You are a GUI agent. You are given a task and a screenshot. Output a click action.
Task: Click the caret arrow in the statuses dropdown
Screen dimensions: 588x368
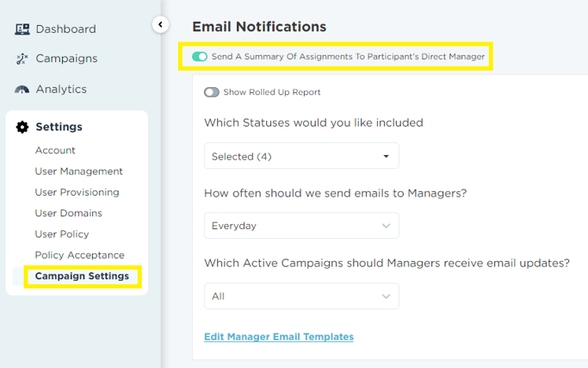pyautogui.click(x=386, y=156)
